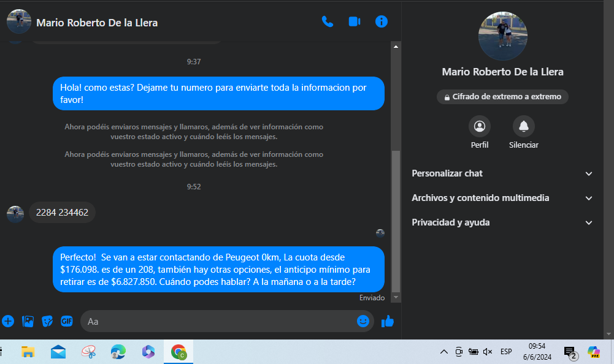
Task: Expand the Privacidad y ayuda section
Action: click(x=502, y=222)
